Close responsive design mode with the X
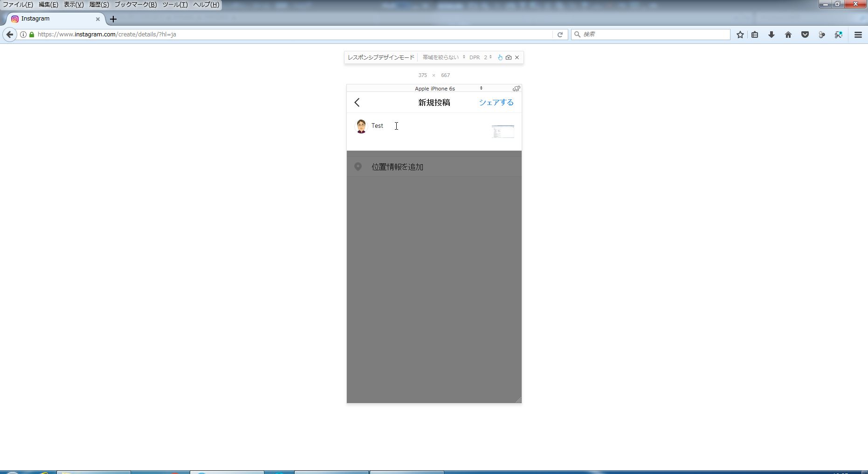This screenshot has height=474, width=868. coord(517,57)
